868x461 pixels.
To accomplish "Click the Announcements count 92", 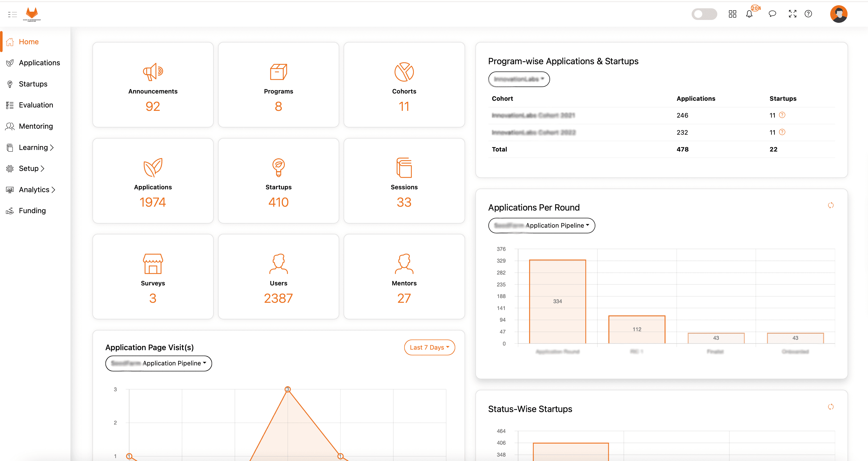I will coord(153,106).
